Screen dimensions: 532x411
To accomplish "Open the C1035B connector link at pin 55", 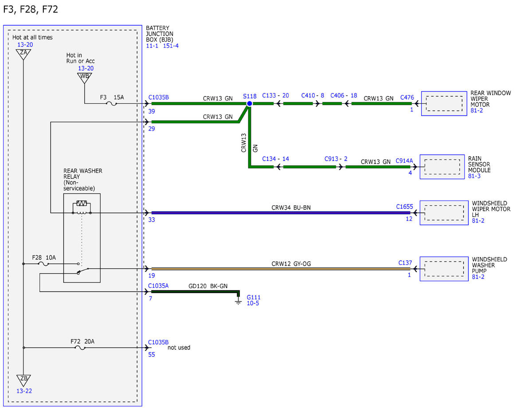I will point(158,342).
